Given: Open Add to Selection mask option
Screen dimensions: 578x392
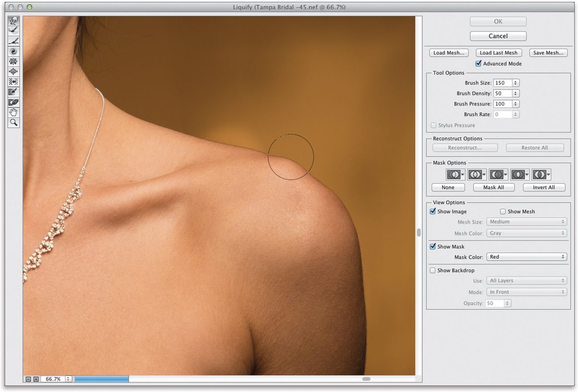Looking at the screenshot, I should [x=477, y=174].
